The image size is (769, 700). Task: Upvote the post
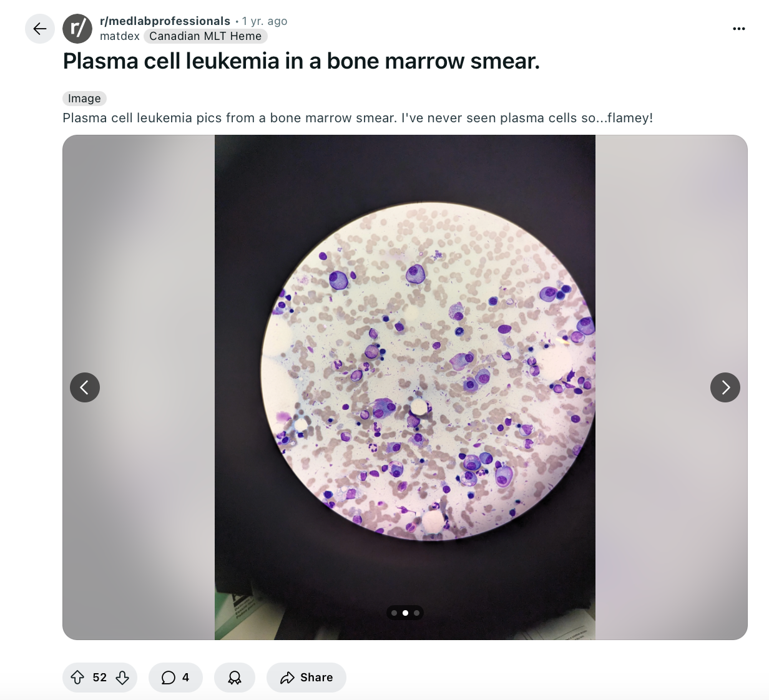pyautogui.click(x=77, y=678)
